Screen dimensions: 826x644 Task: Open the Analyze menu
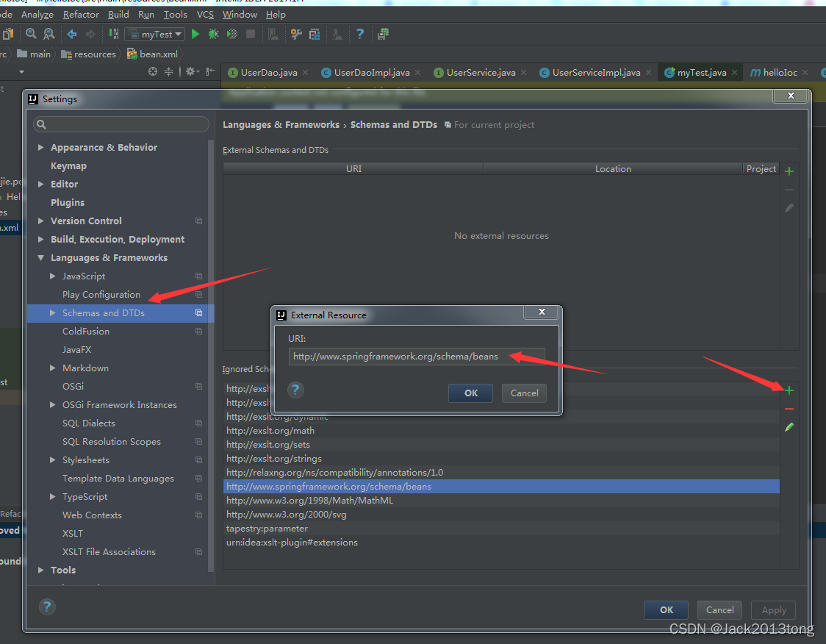click(x=37, y=15)
